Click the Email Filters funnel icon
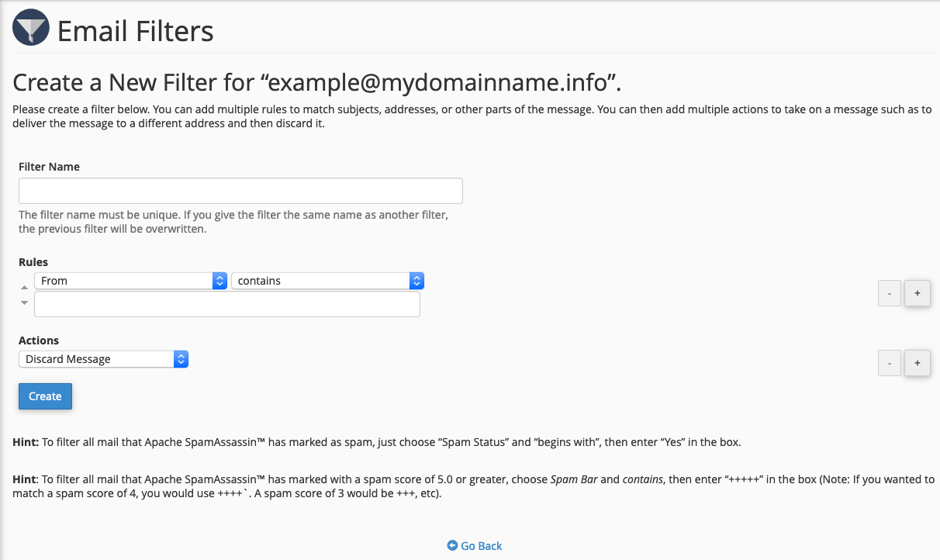Viewport: 940px width, 560px height. pyautogui.click(x=31, y=29)
